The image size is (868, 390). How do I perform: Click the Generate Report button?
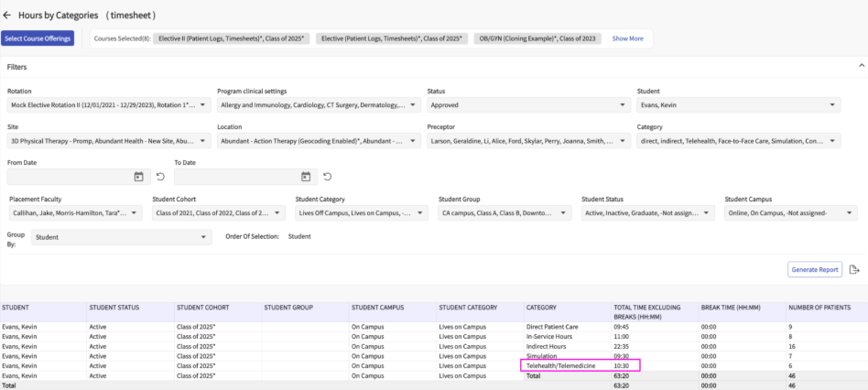click(x=814, y=269)
